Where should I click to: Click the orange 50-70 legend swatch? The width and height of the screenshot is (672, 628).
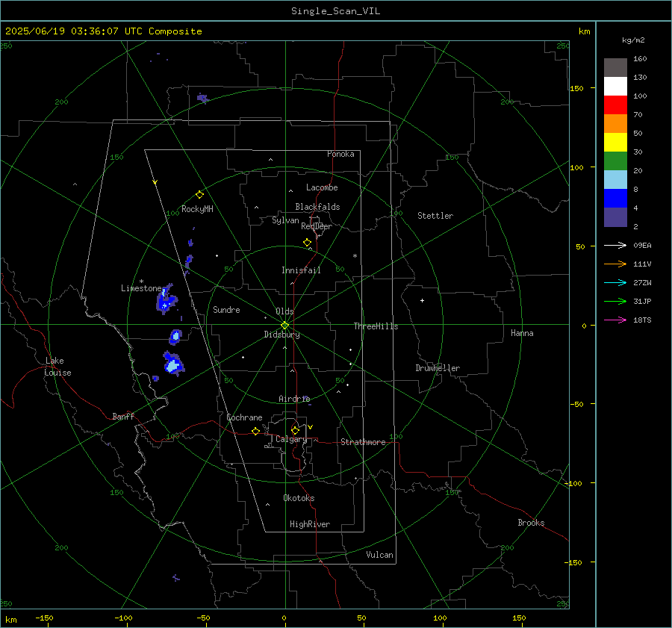pos(615,124)
